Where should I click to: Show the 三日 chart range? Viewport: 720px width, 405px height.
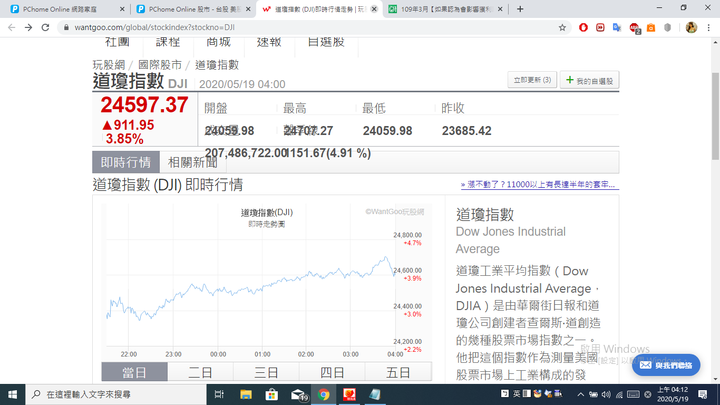pyautogui.click(x=266, y=372)
